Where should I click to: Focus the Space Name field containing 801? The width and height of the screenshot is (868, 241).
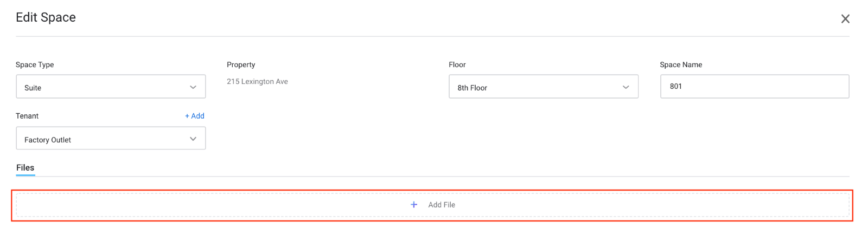tap(755, 87)
